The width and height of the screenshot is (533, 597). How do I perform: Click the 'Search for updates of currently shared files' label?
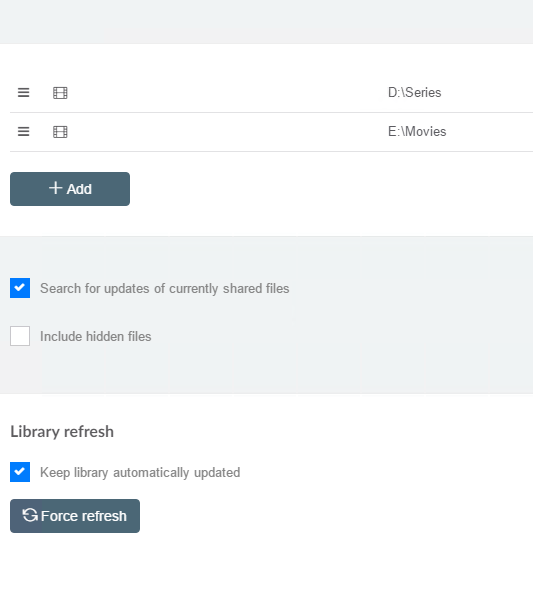(x=164, y=289)
